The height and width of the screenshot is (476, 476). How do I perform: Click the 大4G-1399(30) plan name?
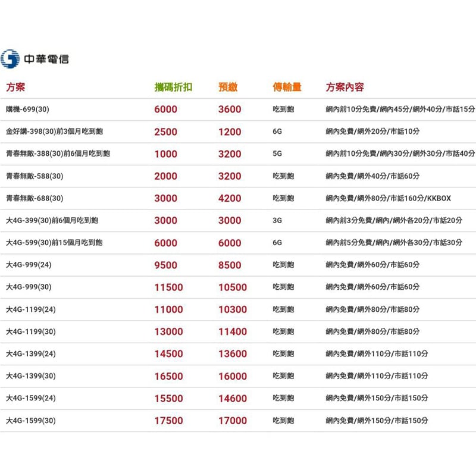point(31,376)
